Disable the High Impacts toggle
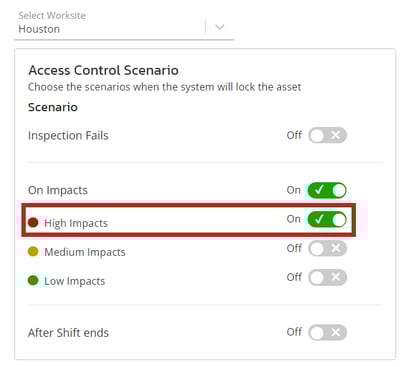 (327, 220)
